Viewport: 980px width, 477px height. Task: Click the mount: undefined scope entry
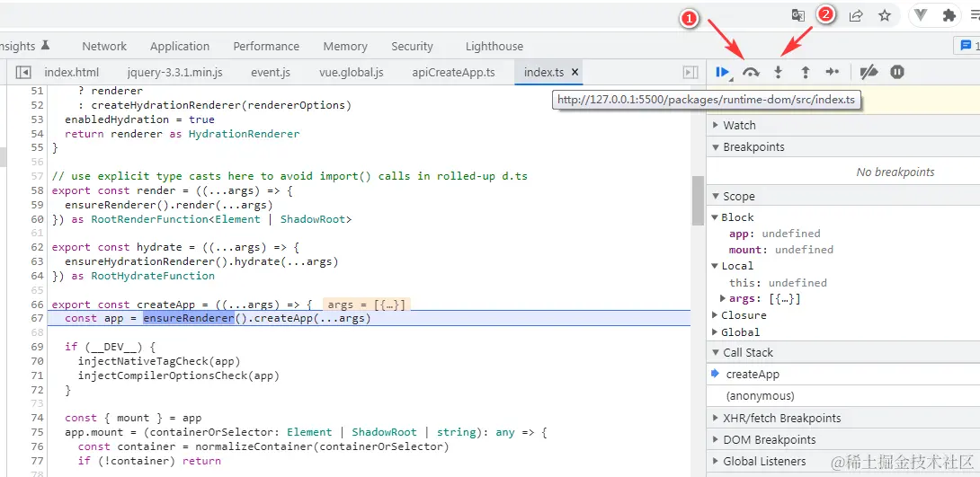coord(780,250)
